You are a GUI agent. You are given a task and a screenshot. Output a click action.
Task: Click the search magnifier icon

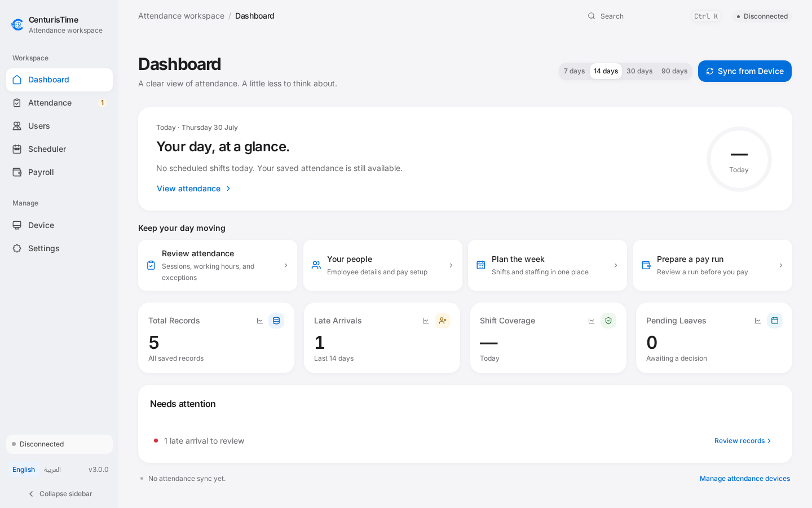[x=592, y=16]
